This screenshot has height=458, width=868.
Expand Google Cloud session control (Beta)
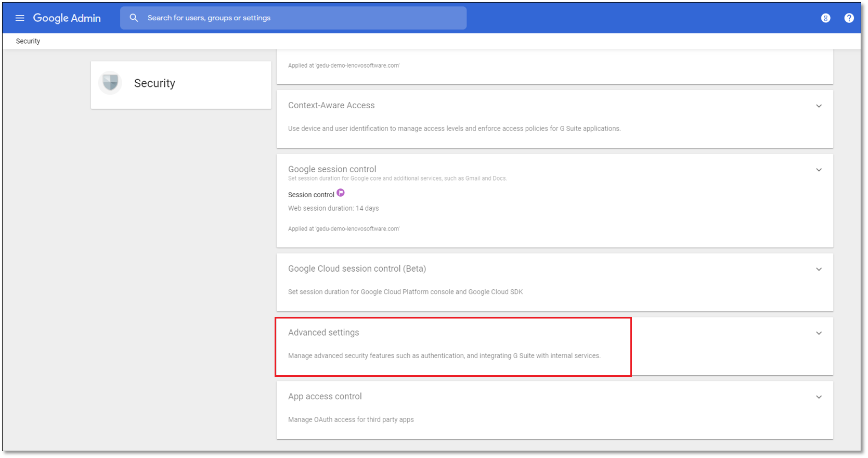(819, 270)
